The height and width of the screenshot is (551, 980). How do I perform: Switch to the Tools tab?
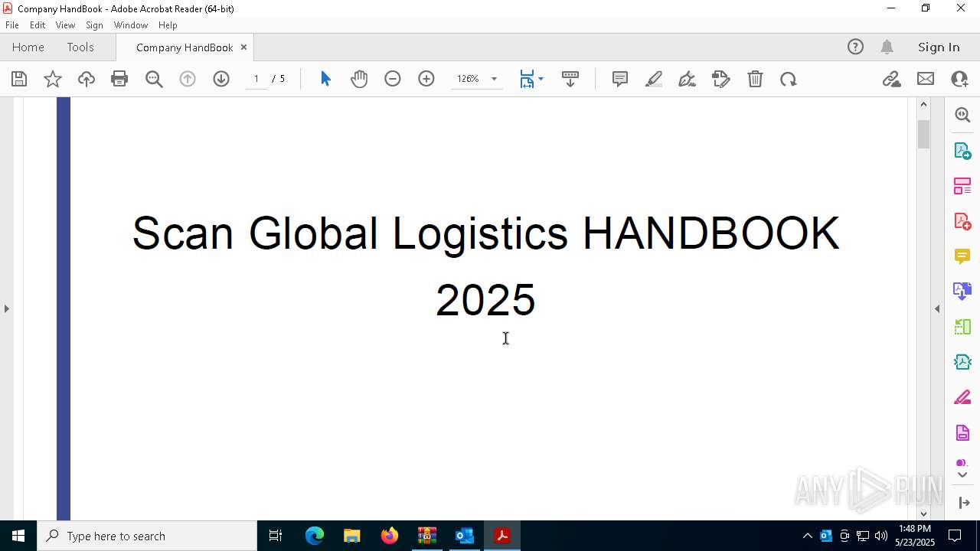coord(80,47)
